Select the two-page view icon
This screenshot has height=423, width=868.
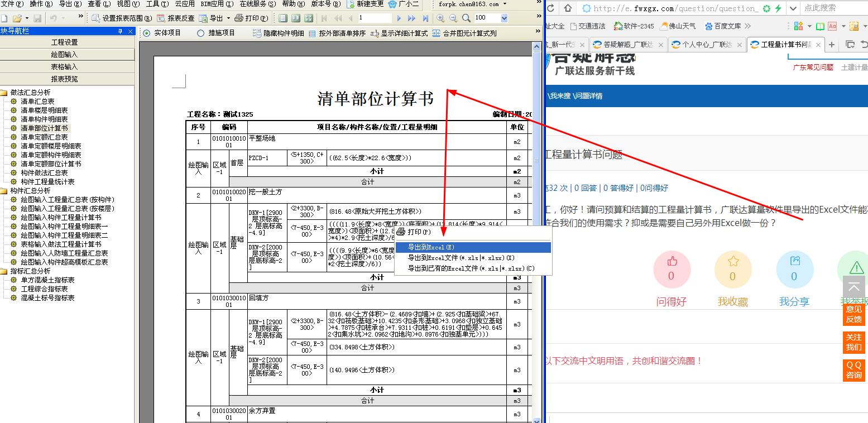click(295, 18)
